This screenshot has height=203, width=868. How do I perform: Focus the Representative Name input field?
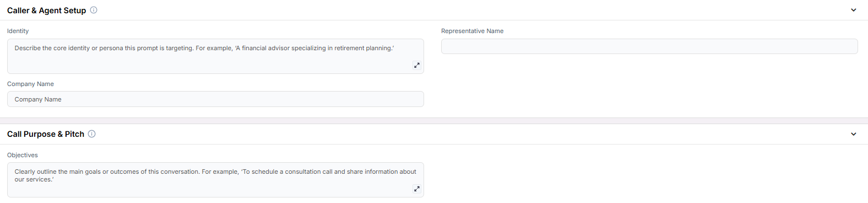tap(649, 46)
